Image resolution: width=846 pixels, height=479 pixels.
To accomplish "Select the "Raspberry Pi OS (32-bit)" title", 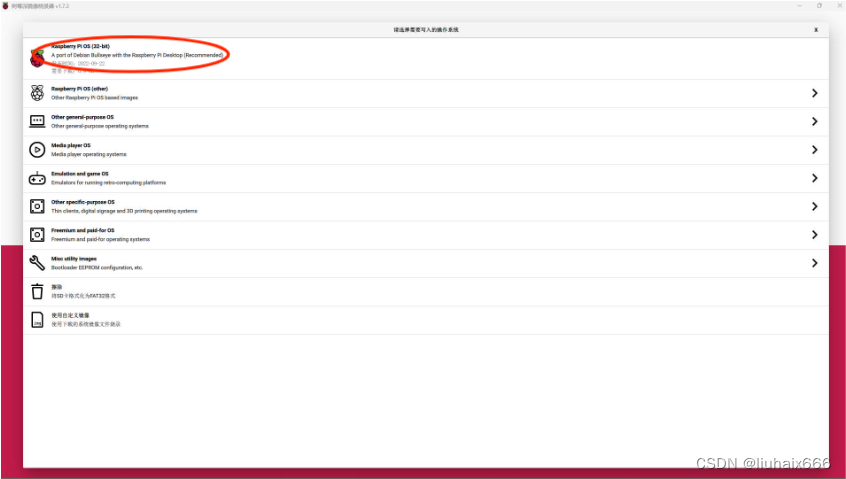I will pos(80,46).
